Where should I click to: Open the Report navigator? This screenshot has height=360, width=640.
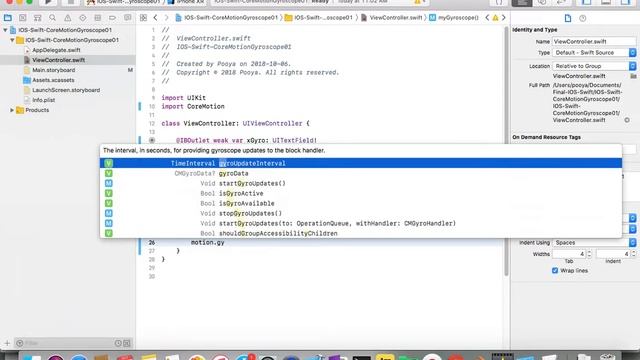coord(127,18)
